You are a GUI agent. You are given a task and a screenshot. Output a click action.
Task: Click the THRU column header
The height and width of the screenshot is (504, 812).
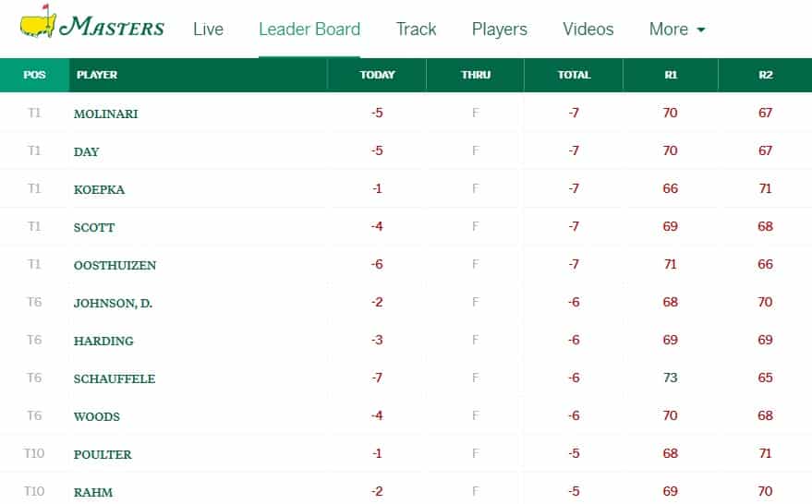[476, 75]
